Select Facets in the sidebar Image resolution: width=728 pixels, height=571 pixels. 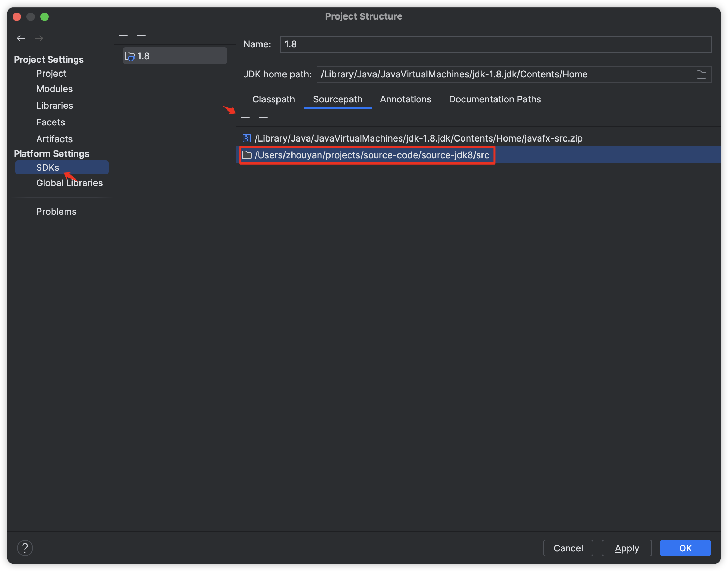(51, 122)
